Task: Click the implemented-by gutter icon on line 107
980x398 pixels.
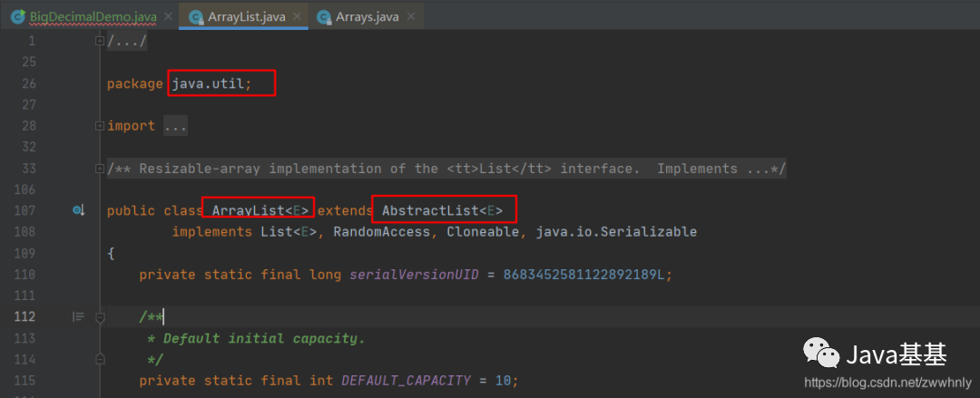Action: point(78,211)
